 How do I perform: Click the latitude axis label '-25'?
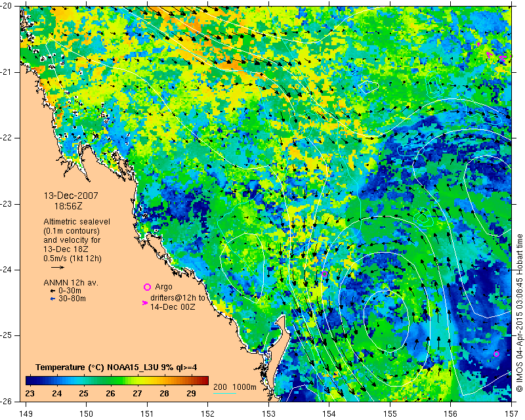pyautogui.click(x=6, y=335)
